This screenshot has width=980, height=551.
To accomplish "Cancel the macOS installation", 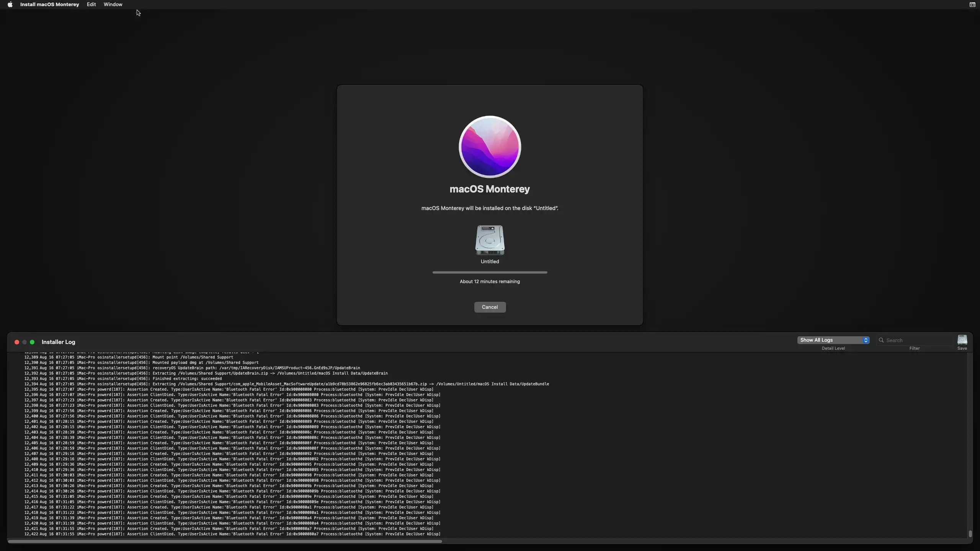I will click(x=490, y=307).
